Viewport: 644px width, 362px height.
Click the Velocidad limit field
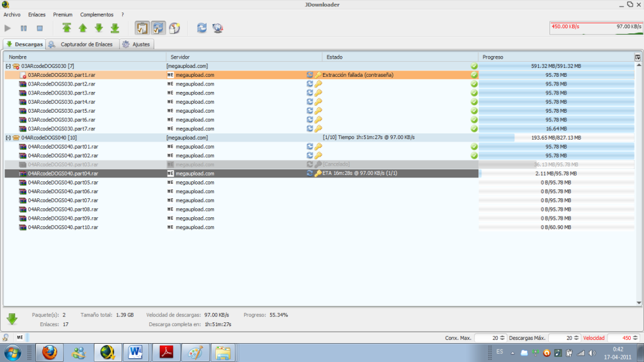pyautogui.click(x=620, y=337)
